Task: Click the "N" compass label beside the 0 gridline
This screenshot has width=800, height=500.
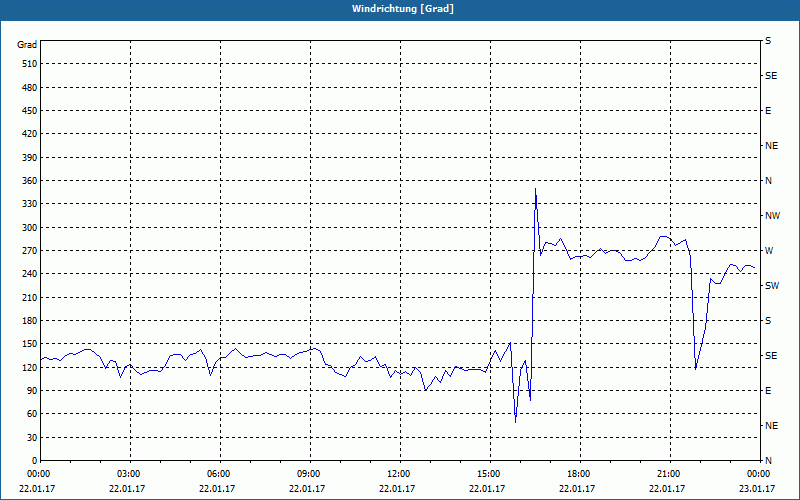Action: (x=768, y=461)
